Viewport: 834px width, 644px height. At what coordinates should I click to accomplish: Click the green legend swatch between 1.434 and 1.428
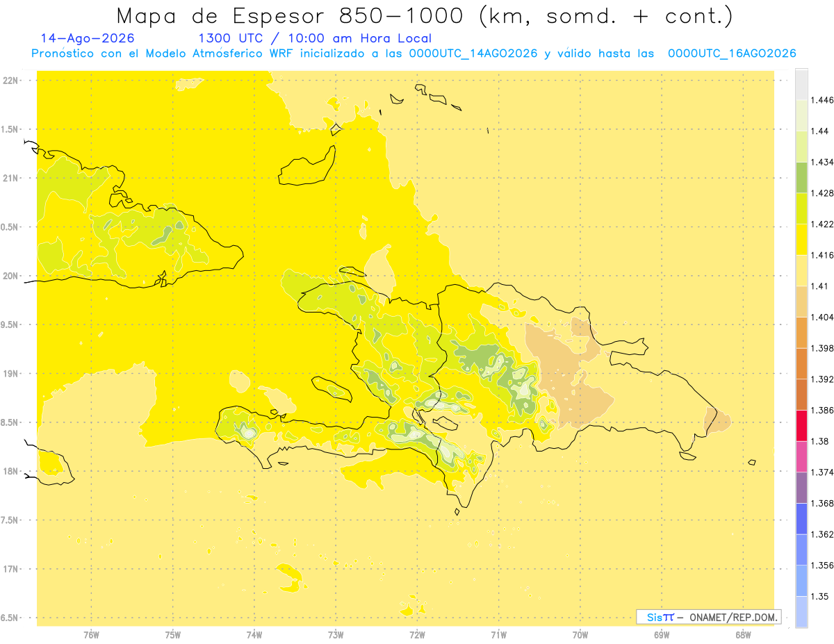coord(801,177)
